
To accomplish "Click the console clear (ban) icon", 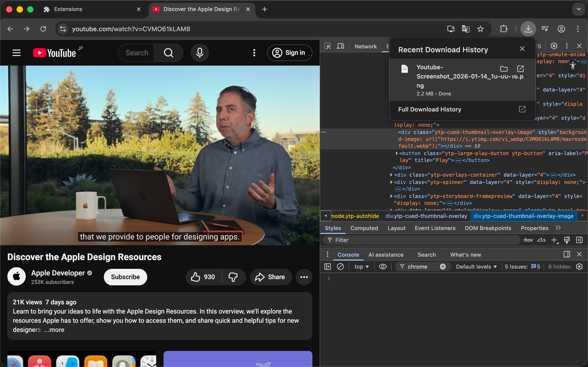I will click(x=340, y=267).
